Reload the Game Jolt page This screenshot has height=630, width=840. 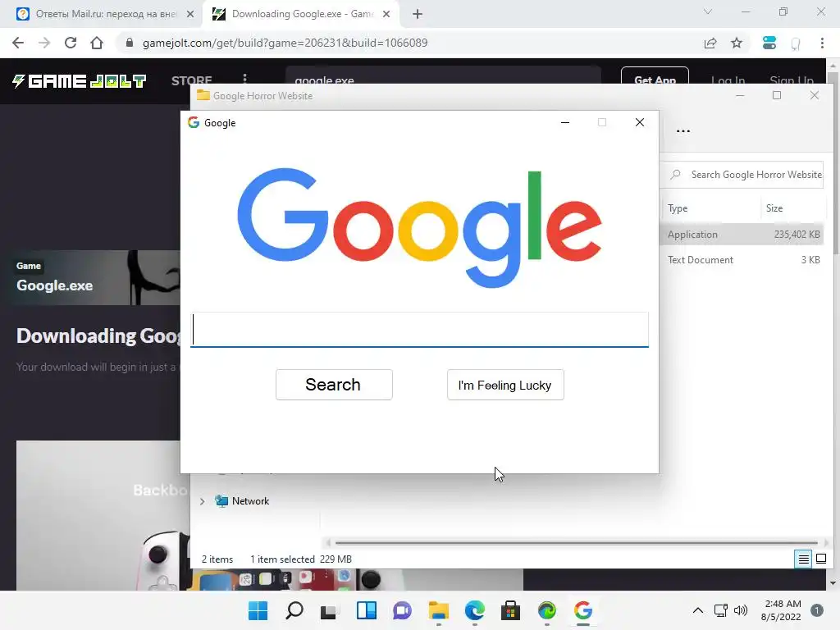click(x=71, y=43)
